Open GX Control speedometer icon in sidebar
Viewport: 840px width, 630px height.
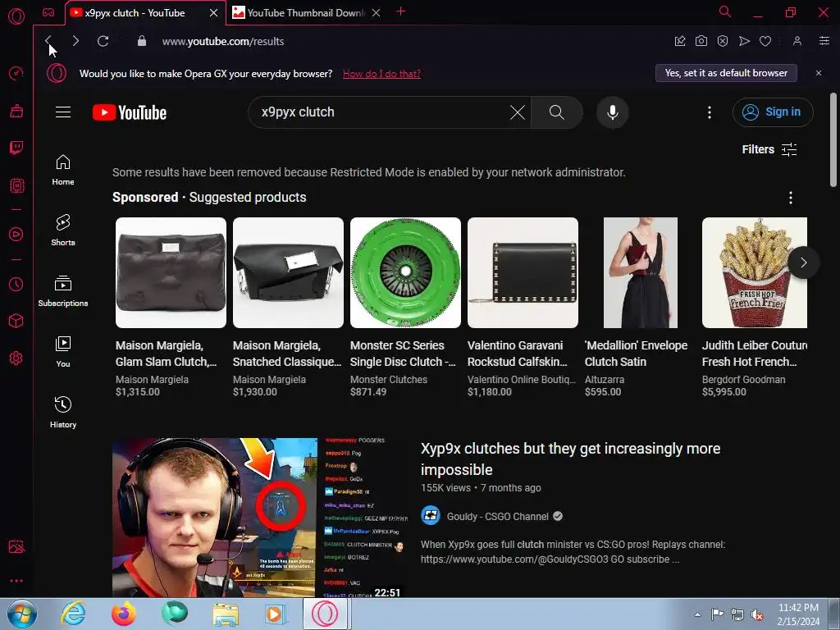tap(16, 73)
